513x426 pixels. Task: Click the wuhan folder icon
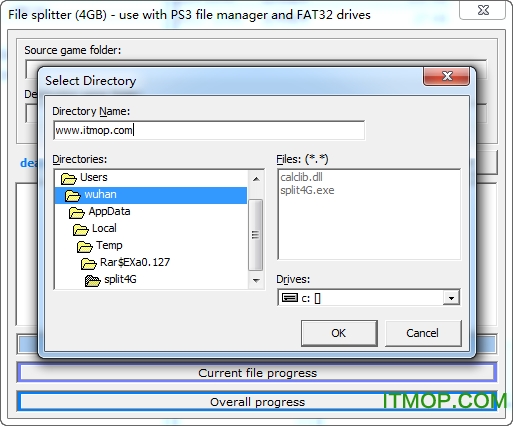[x=73, y=196]
